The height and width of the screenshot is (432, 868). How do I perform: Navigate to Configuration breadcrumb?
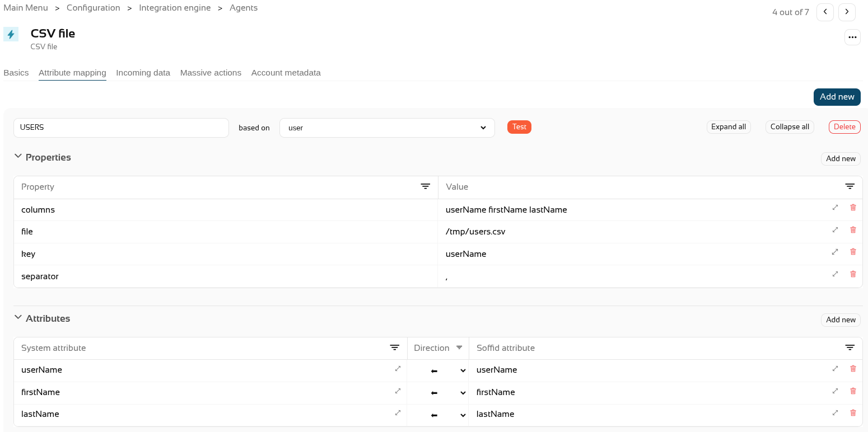[94, 8]
